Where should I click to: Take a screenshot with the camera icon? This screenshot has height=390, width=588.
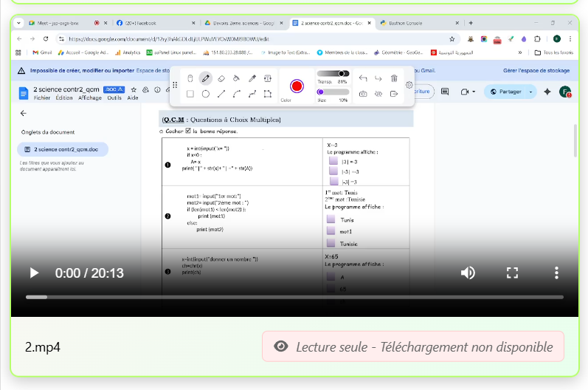coord(363,94)
